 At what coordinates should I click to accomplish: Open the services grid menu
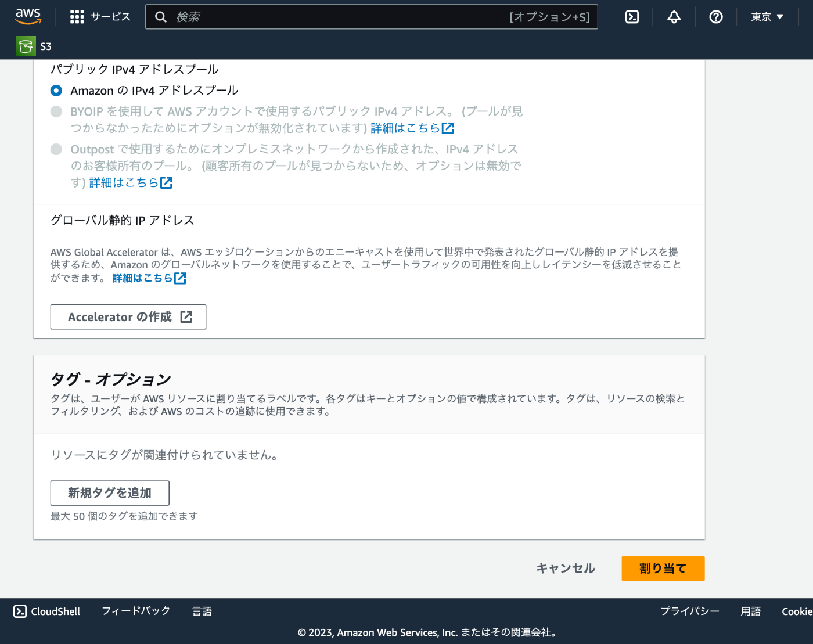pyautogui.click(x=77, y=17)
